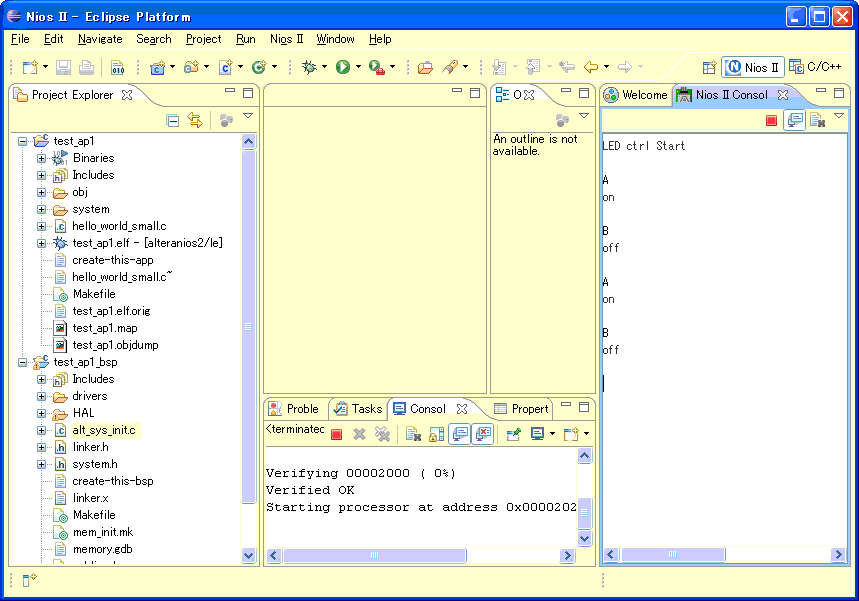Toggle show console on standard output

tap(460, 434)
